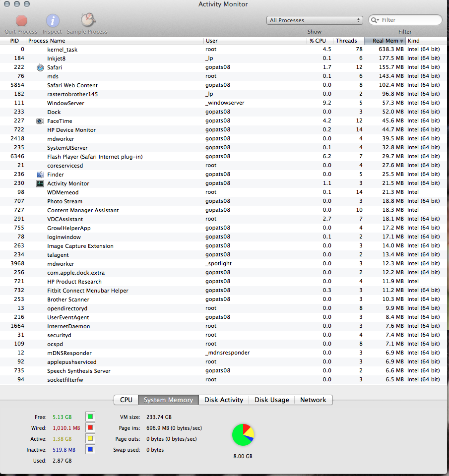Toggle sort arrow on Real Mem column
Image resolution: width=449 pixels, height=476 pixels.
tap(401, 41)
